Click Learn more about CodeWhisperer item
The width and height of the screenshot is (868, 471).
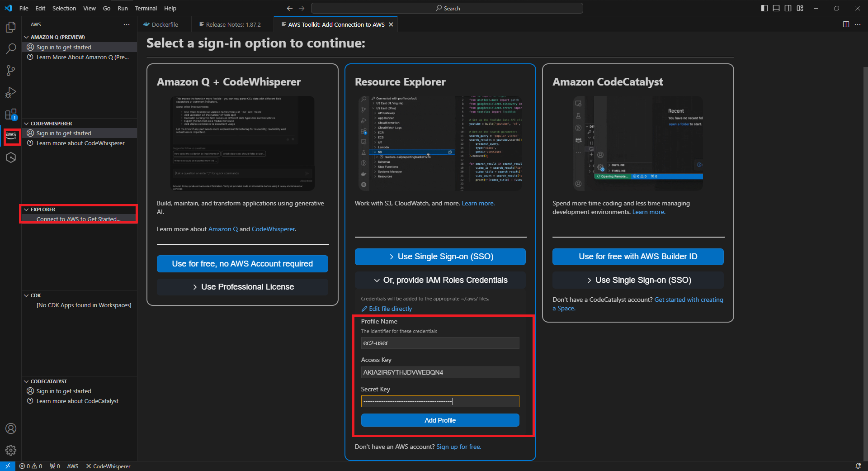point(80,143)
